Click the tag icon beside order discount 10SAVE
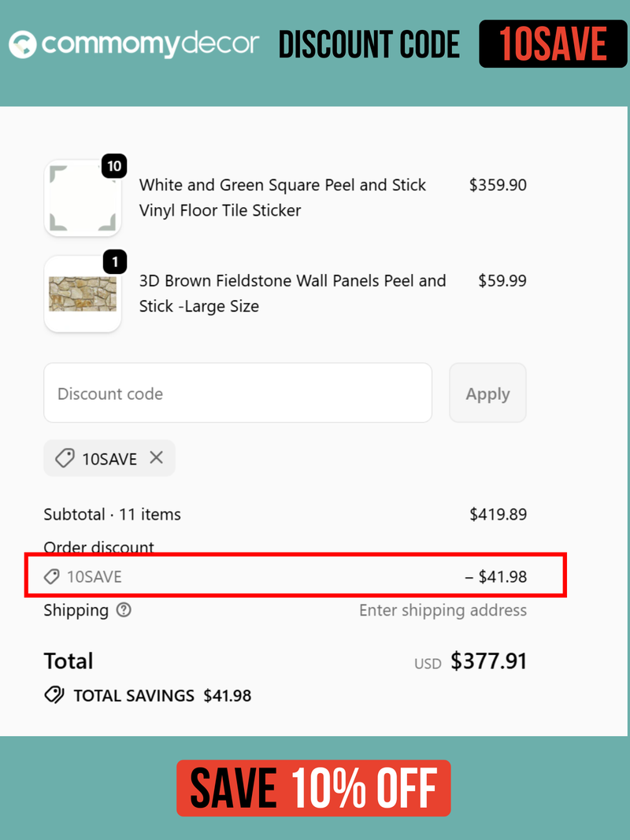The width and height of the screenshot is (630, 840). coord(52,577)
